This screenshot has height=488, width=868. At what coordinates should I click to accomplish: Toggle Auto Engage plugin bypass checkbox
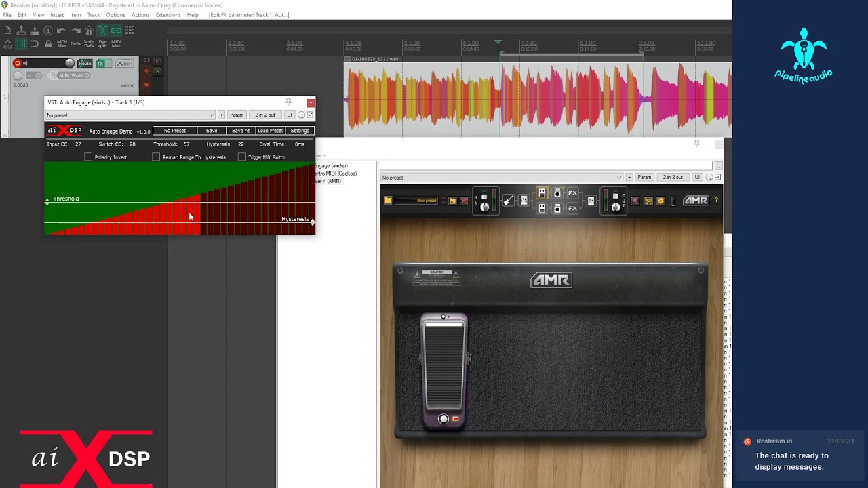click(x=310, y=115)
